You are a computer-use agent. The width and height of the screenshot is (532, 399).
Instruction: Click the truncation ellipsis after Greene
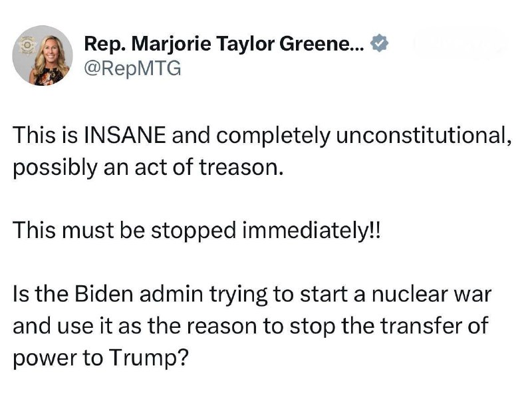click(358, 49)
